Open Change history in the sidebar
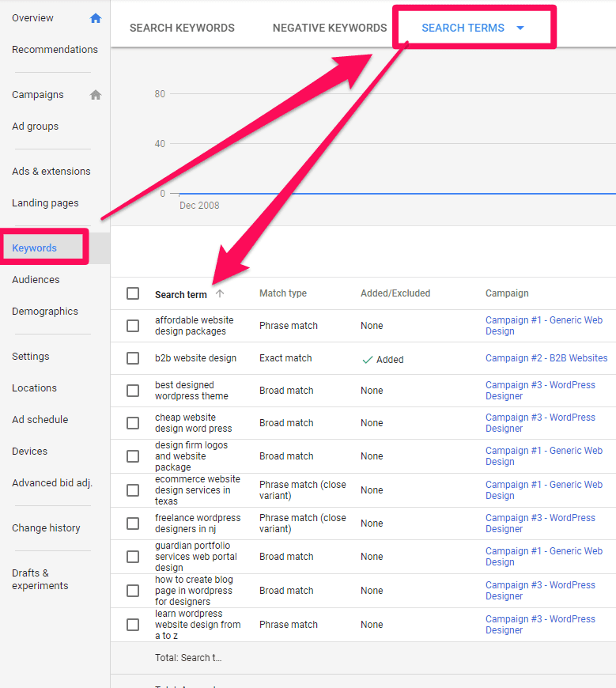 (46, 528)
